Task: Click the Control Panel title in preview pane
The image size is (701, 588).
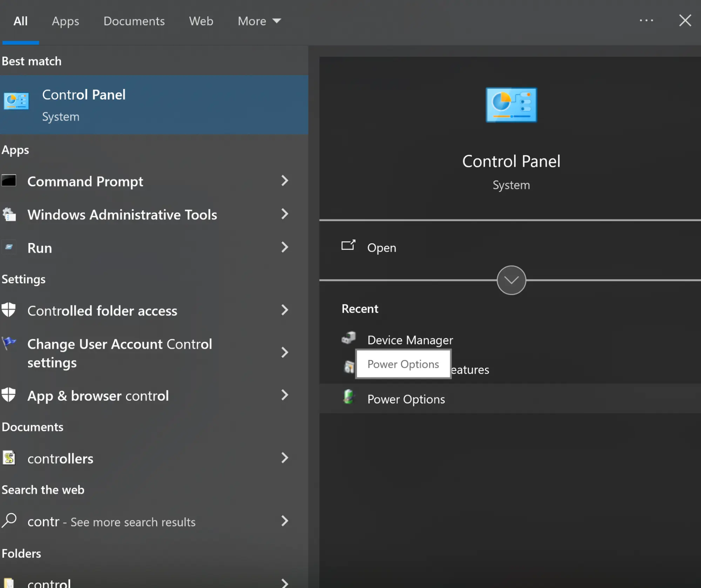Action: [511, 161]
